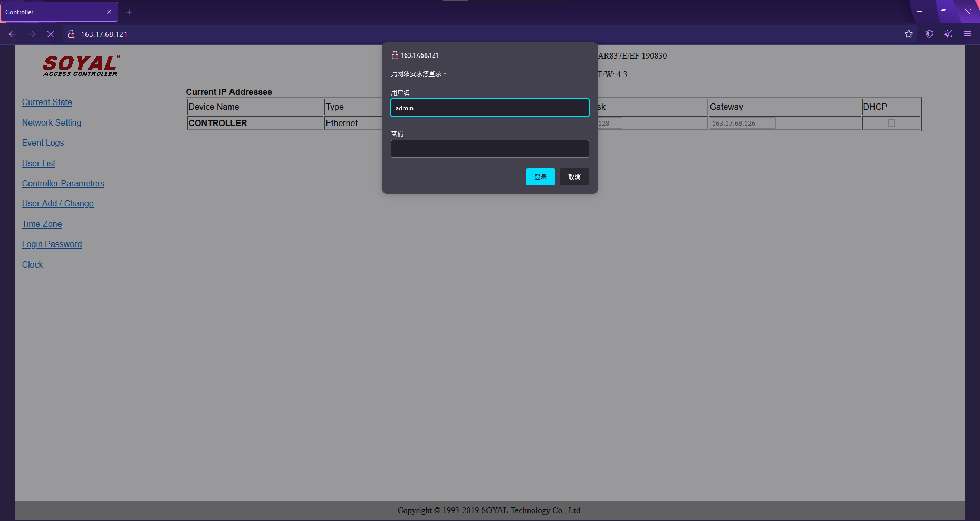The image size is (980, 521).
Task: Open the browser hamburger menu
Action: (967, 34)
